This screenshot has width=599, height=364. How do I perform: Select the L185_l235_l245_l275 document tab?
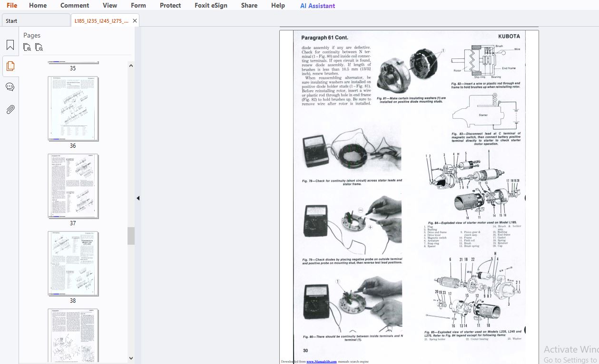coord(101,21)
